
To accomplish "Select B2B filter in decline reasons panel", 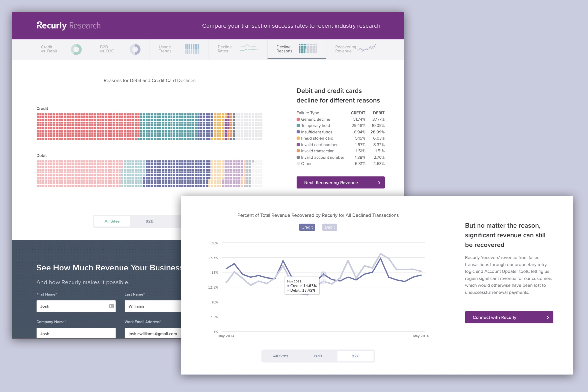I will point(149,221).
